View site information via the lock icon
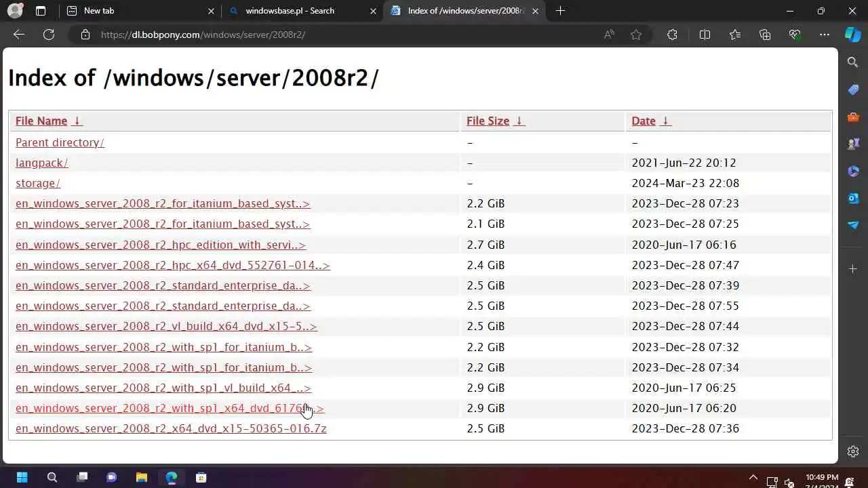868x488 pixels. coord(85,35)
